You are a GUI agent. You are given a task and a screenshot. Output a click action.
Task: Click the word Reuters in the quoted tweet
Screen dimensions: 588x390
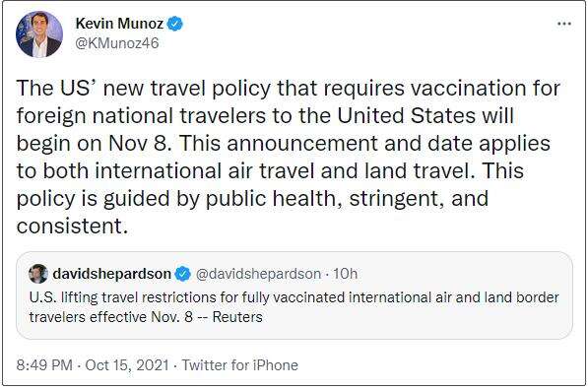(x=237, y=317)
